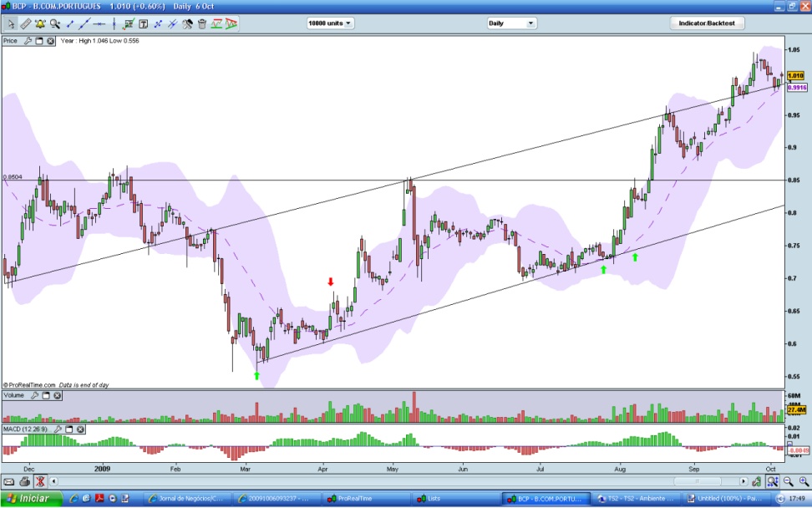Expand hidden system tray icons arrow
This screenshot has width=812, height=508.
point(780,499)
